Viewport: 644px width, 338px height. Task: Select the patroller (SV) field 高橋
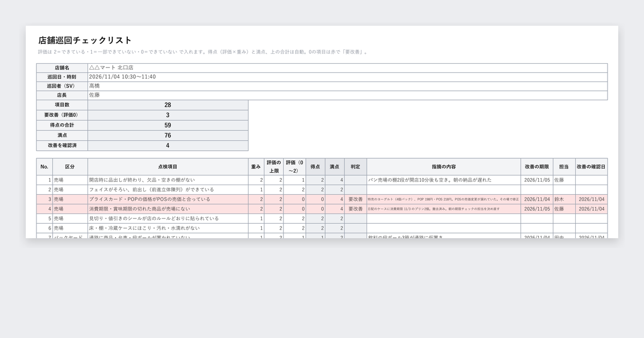click(348, 86)
